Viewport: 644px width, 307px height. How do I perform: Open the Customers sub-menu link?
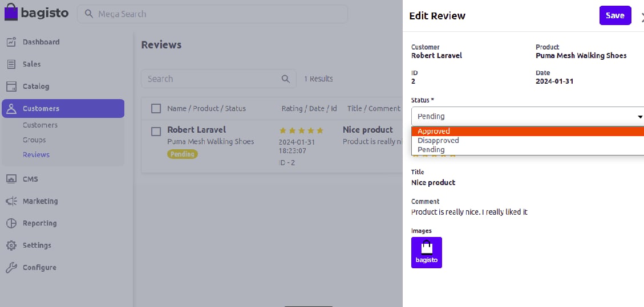(x=40, y=125)
